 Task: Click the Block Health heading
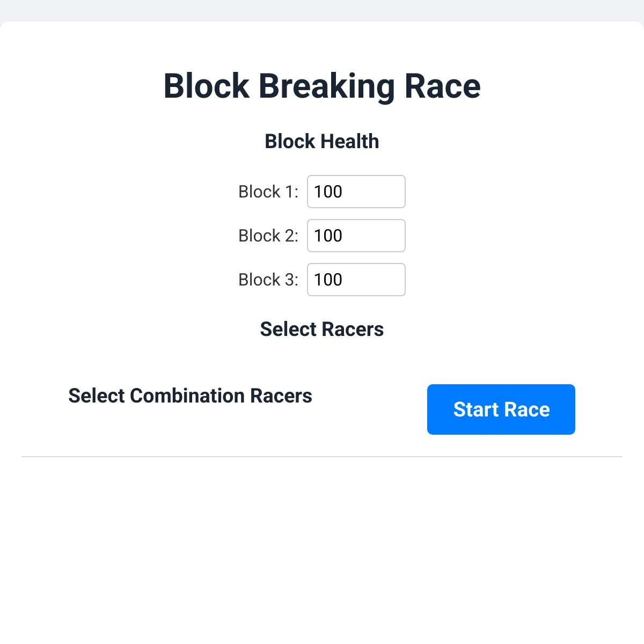[x=321, y=141]
